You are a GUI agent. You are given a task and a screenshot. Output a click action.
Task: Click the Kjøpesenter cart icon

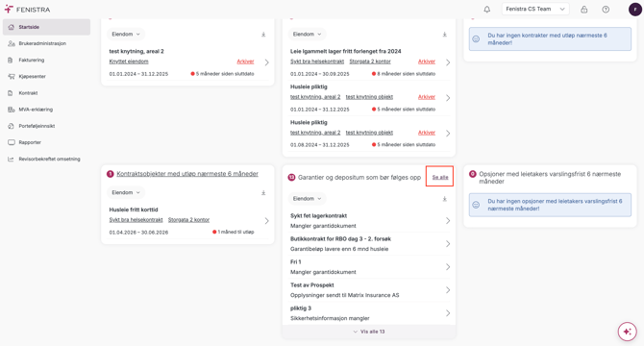[12, 76]
